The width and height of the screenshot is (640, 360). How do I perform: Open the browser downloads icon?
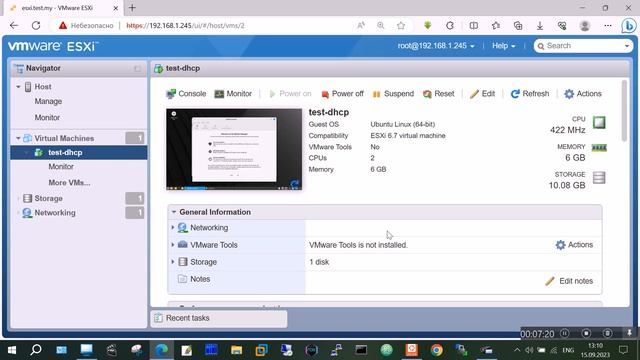coord(540,26)
